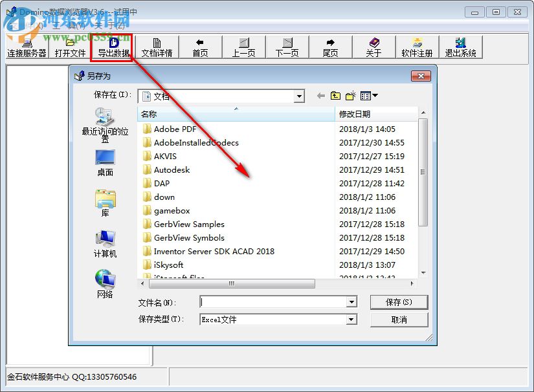Click the 保存(S) save button

pos(399,301)
